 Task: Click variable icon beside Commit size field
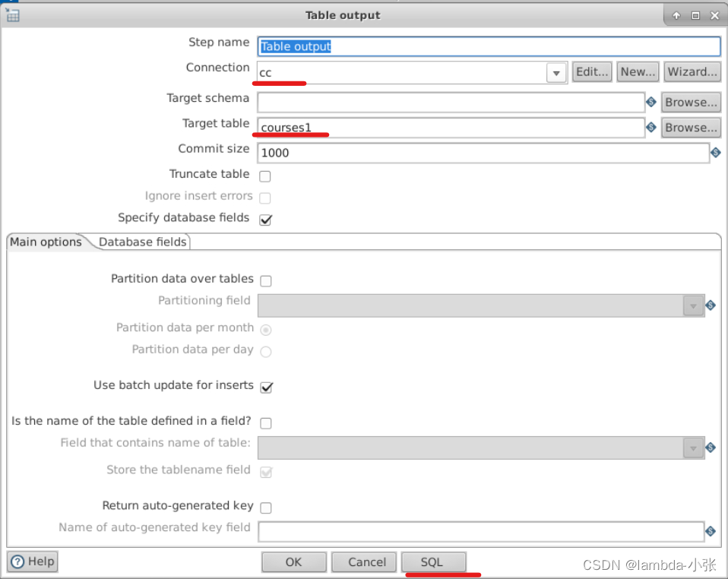pyautogui.click(x=716, y=152)
